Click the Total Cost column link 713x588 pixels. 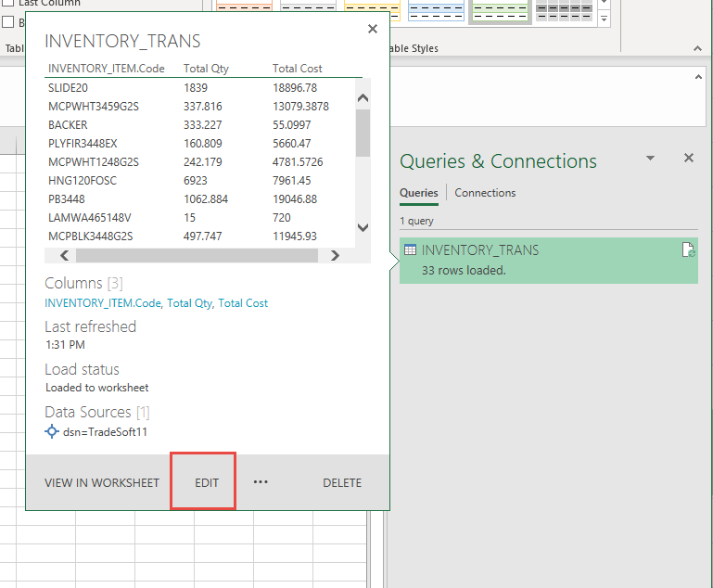pos(243,303)
